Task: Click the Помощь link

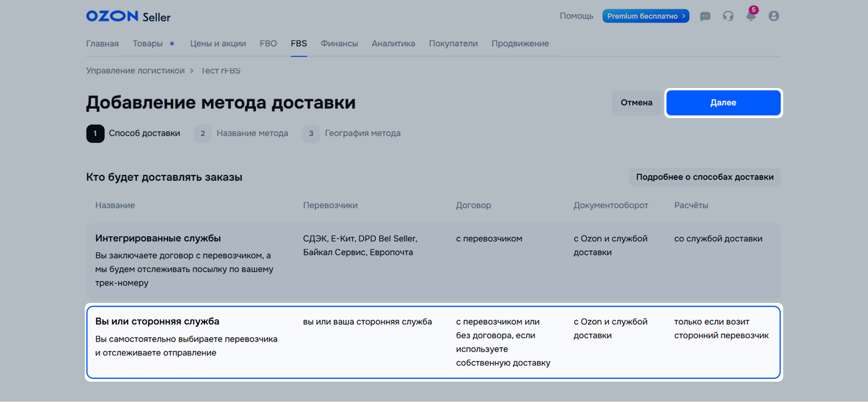Action: click(x=576, y=16)
